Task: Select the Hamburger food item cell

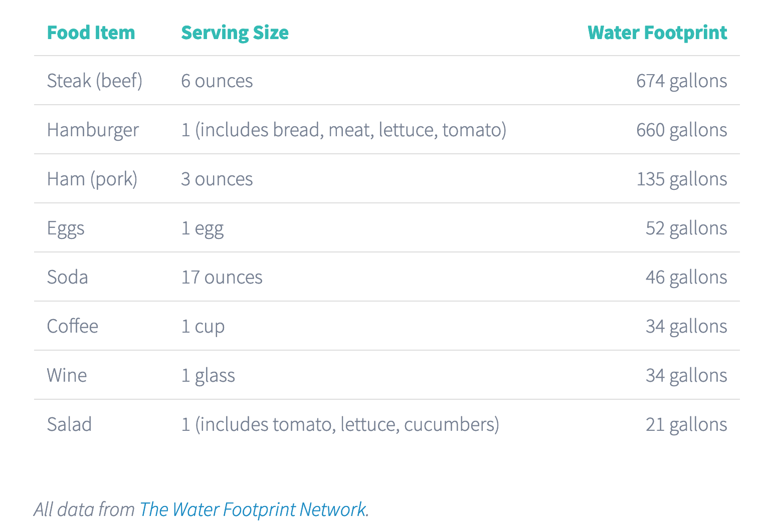Action: [93, 130]
